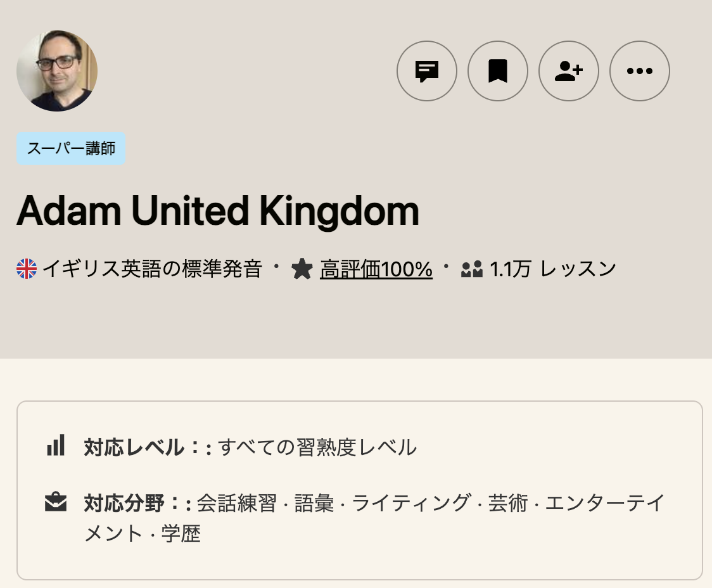712x588 pixels.
Task: Click the teacher name Adam United Kingdom
Action: (x=217, y=210)
